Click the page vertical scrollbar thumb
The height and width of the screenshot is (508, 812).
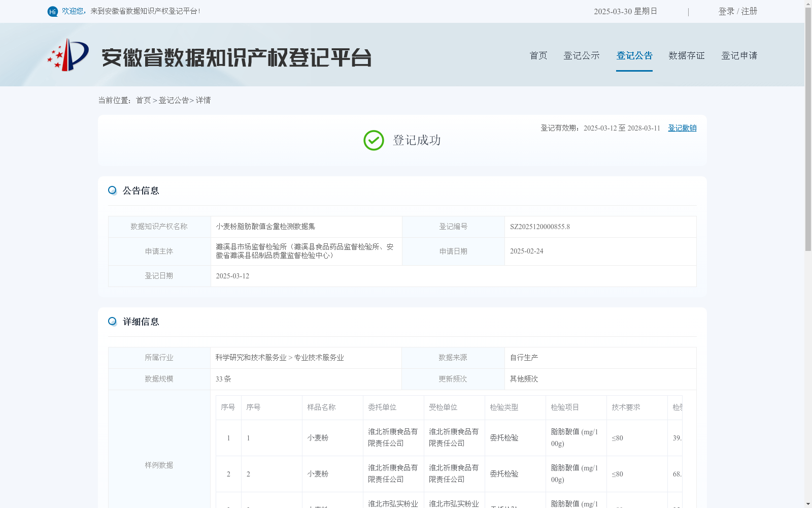(x=808, y=130)
